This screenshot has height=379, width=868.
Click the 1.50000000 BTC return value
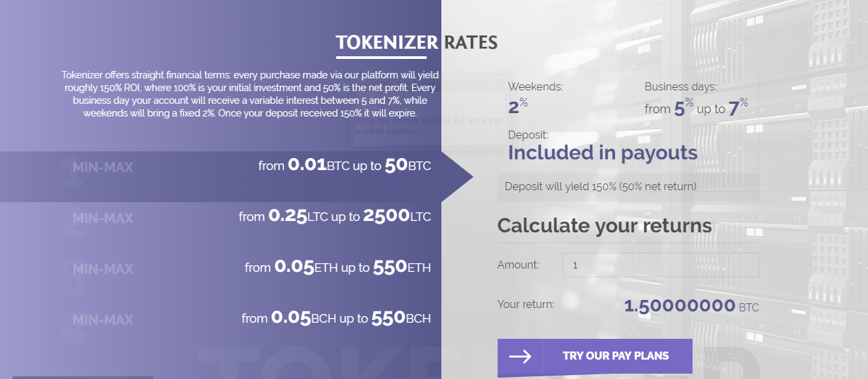tap(691, 307)
